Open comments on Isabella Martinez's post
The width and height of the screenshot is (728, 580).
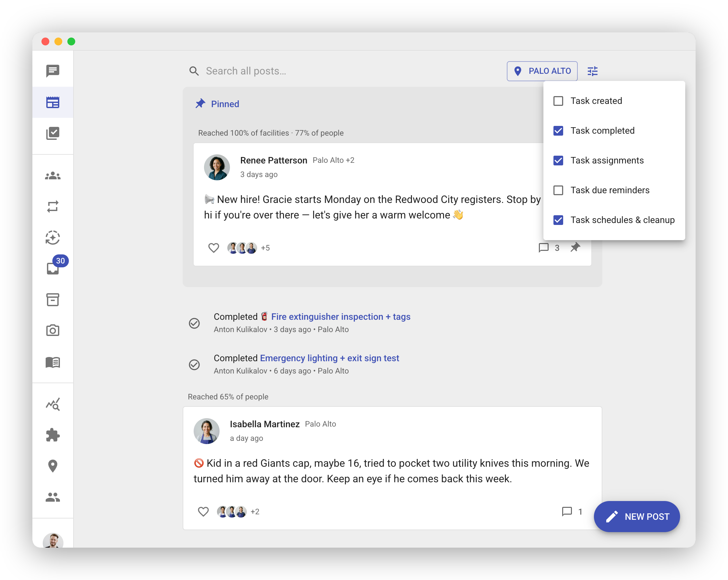572,511
